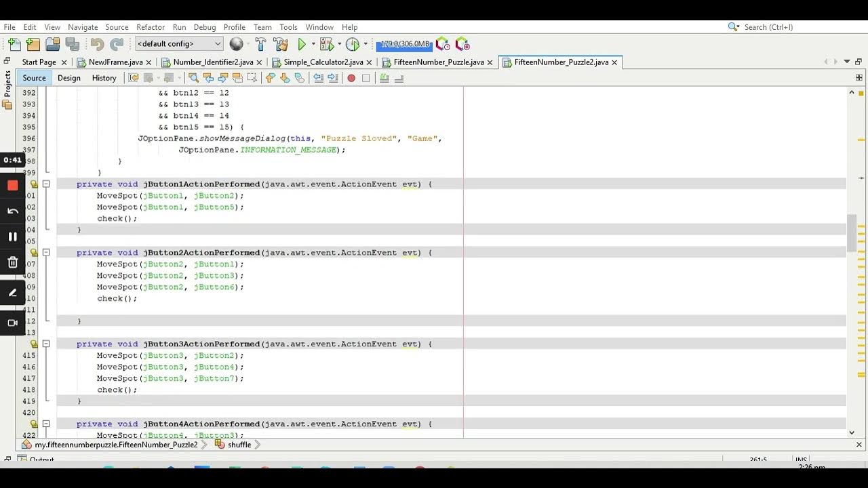Click the Toggle Bookmark icon in editor toolbar
The height and width of the screenshot is (488, 868).
tap(299, 78)
